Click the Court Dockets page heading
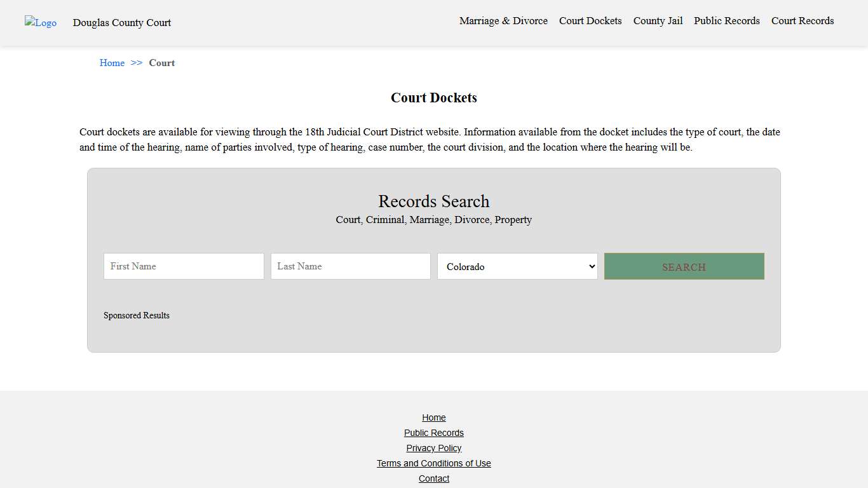Screen dimensions: 868x488 434,98
